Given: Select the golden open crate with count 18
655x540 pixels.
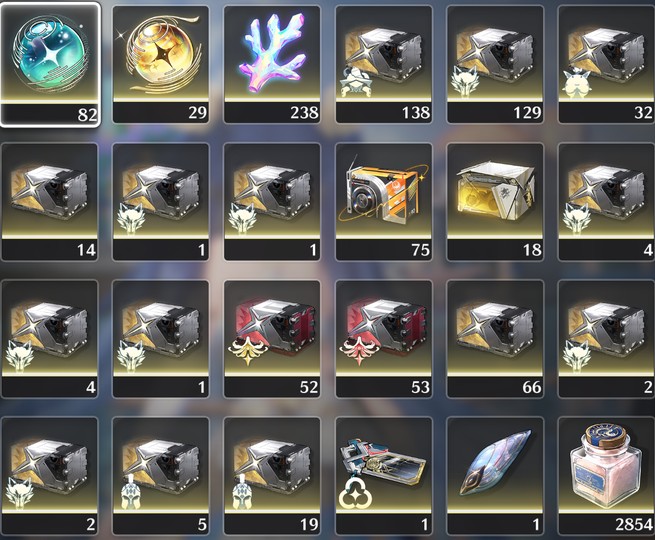Looking at the screenshot, I should click(x=495, y=202).
